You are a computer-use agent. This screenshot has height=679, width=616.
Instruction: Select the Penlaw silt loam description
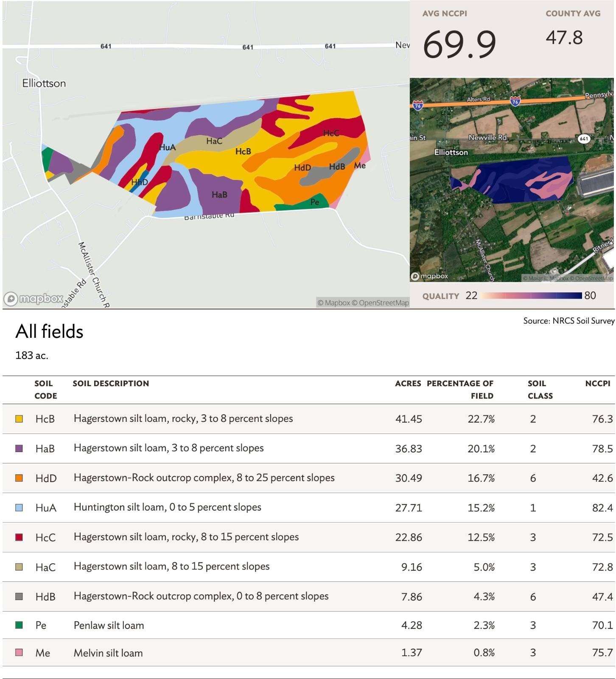click(109, 625)
